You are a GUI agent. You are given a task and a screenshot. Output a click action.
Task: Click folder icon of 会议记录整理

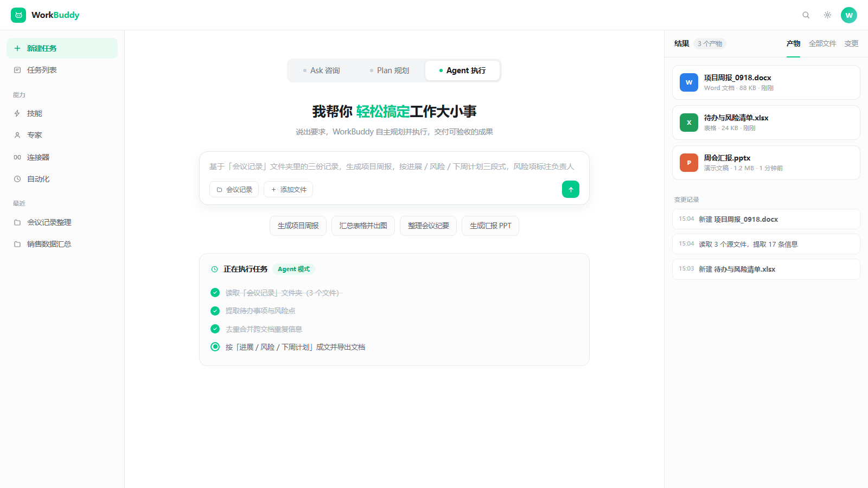pos(17,222)
